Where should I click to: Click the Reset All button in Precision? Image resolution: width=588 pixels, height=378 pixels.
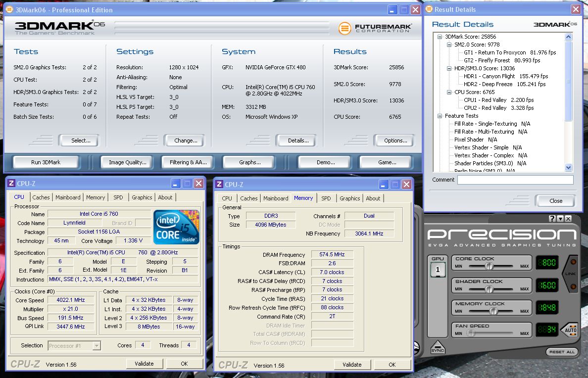point(562,352)
